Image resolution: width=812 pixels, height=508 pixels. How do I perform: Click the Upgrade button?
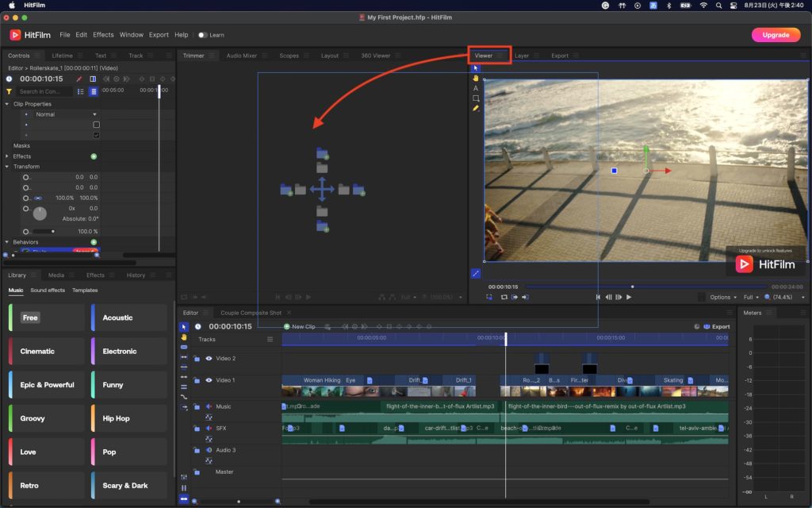pos(775,35)
